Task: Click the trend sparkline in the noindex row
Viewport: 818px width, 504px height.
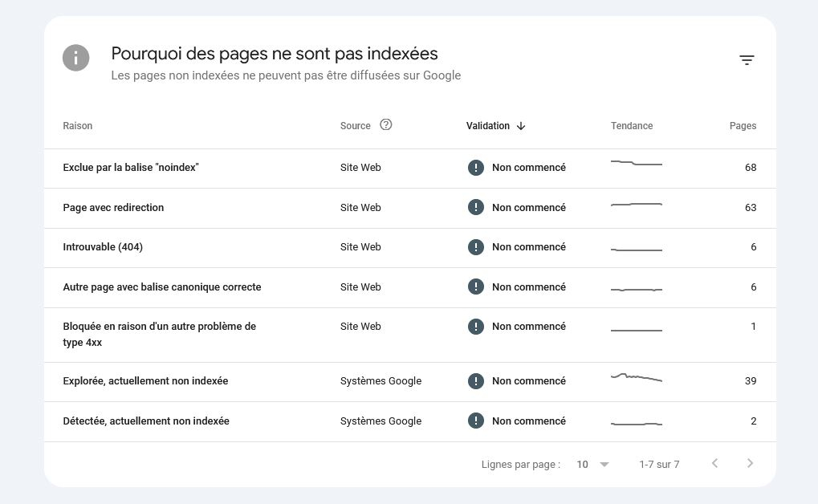Action: coord(637,163)
